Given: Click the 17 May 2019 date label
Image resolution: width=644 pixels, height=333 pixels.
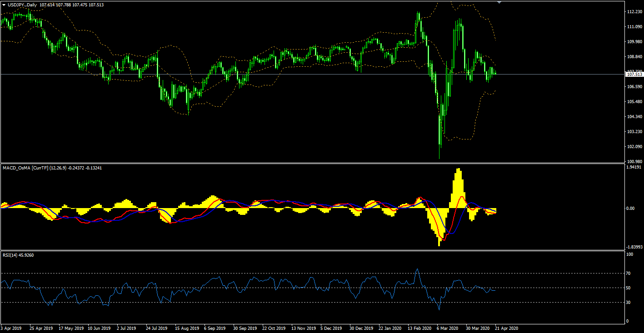Looking at the screenshot, I should click(x=72, y=328).
